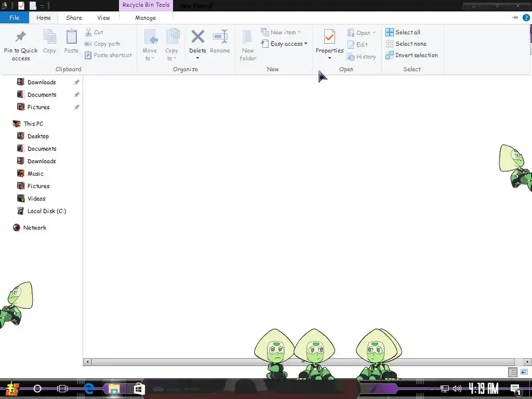Open Microsoft Edge from the taskbar
532x399 pixels.
point(89,389)
